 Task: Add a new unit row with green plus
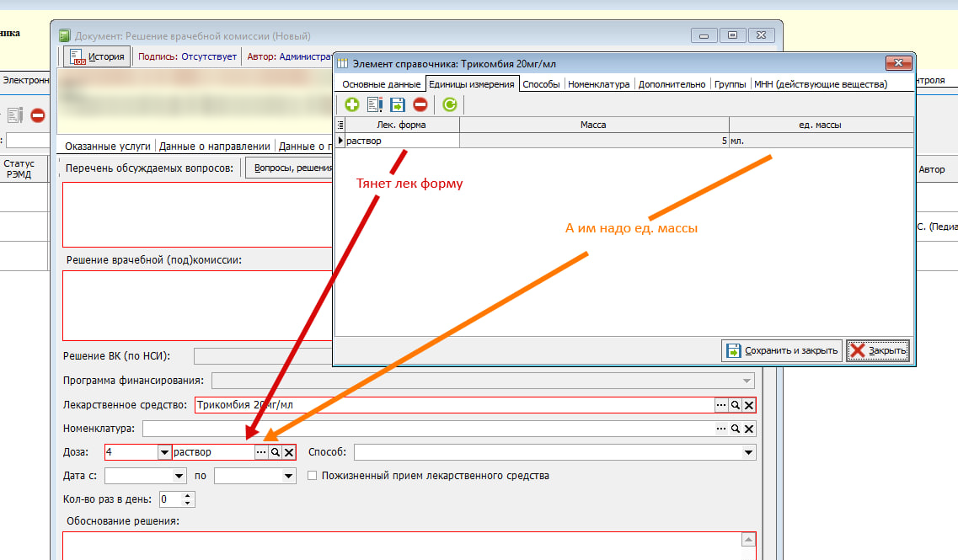click(352, 104)
